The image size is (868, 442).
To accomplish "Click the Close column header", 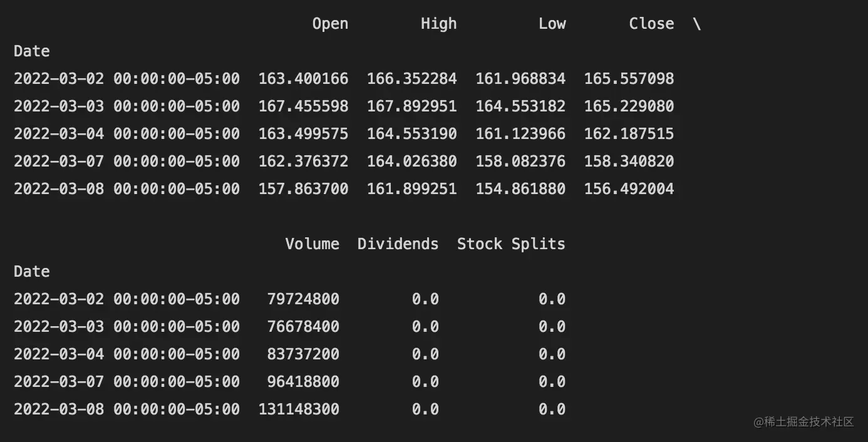I will tap(651, 24).
